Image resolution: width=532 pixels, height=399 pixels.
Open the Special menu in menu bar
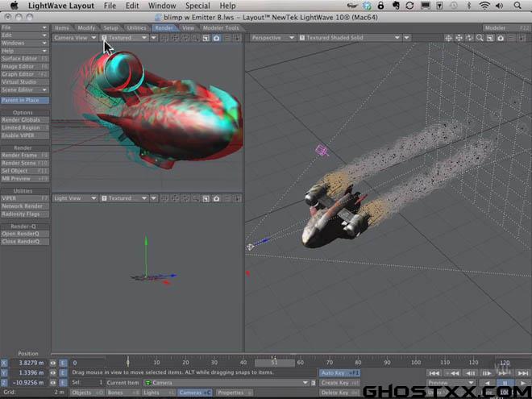[x=197, y=6]
